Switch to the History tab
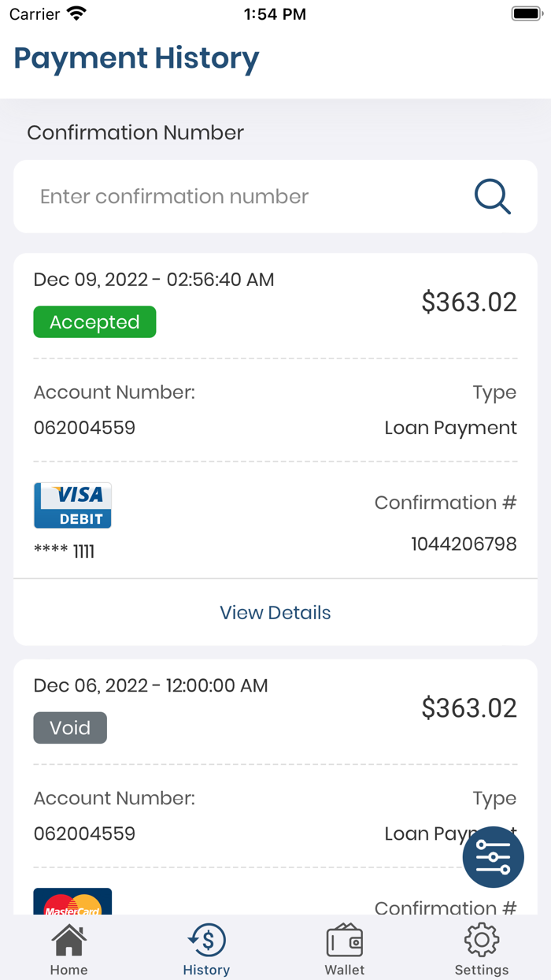This screenshot has width=551, height=980. pyautogui.click(x=206, y=947)
